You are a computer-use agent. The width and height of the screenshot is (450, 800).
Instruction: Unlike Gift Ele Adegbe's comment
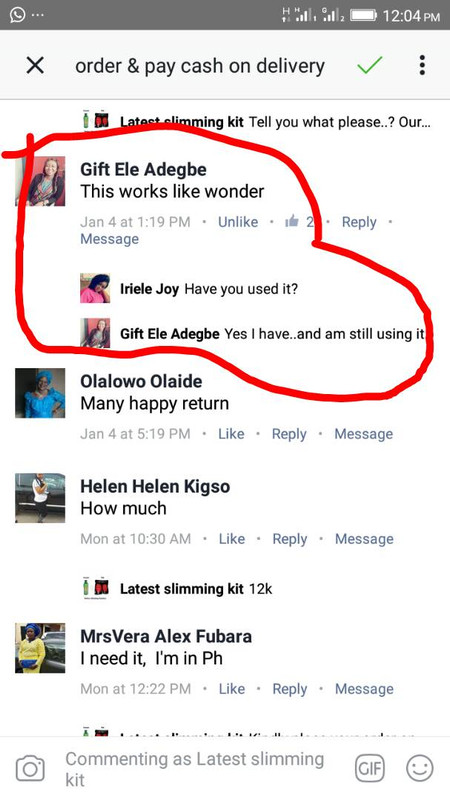point(238,222)
